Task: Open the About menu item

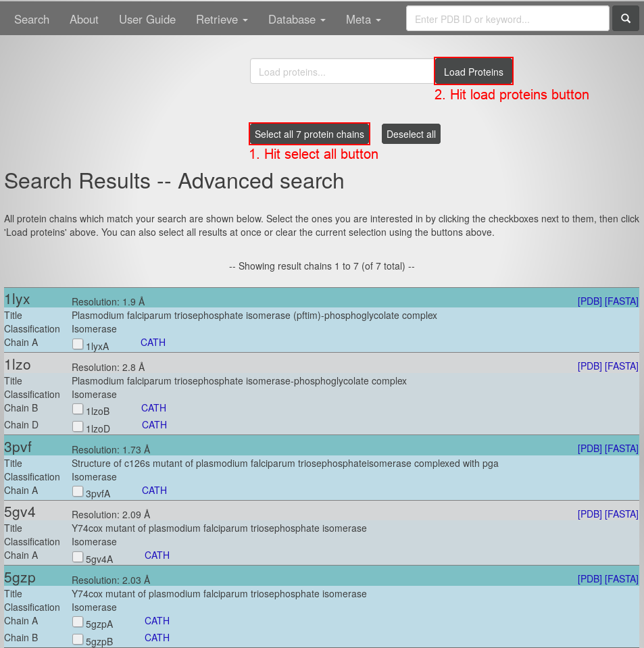Action: point(84,20)
